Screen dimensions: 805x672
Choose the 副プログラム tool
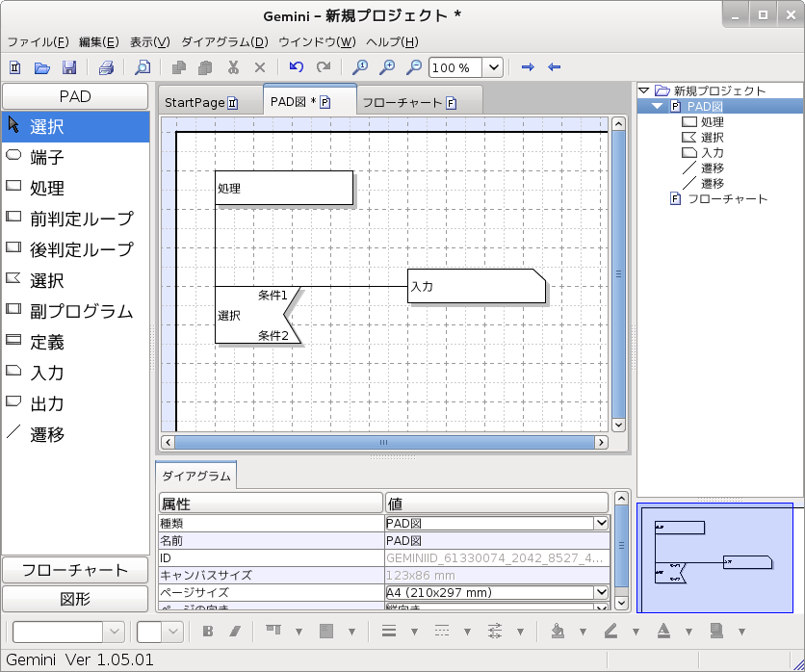75,311
